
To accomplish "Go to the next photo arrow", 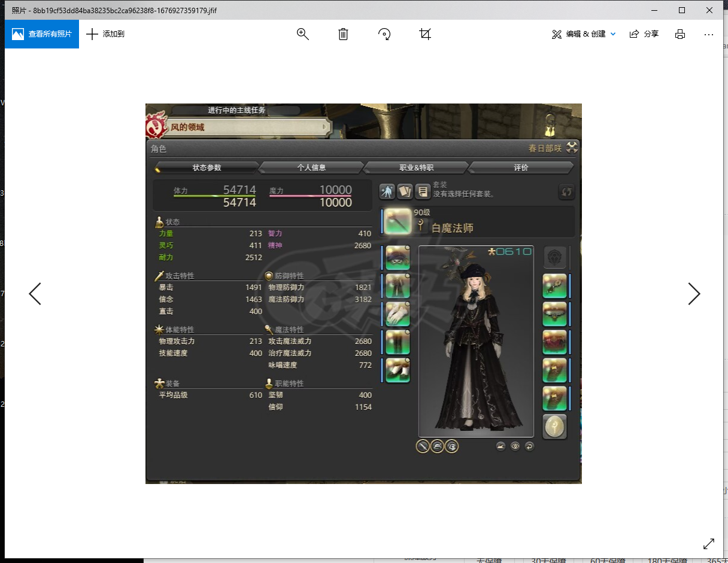I will tap(693, 294).
